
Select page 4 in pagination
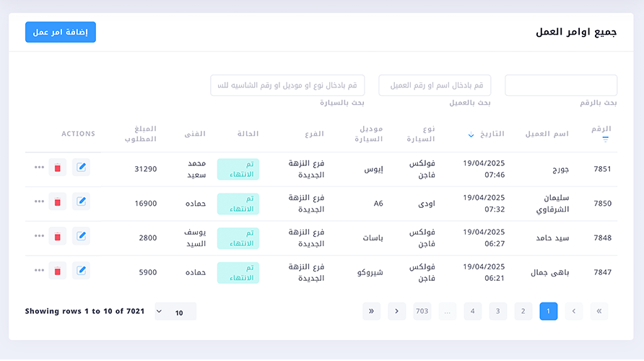472,311
